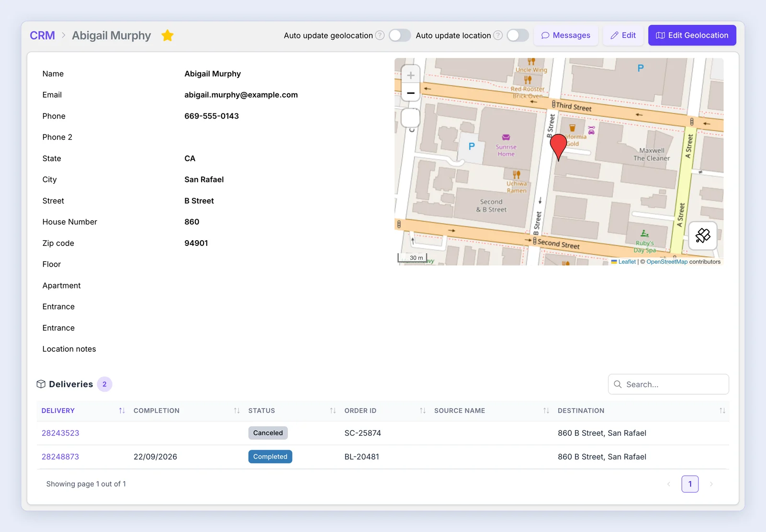Screen dimensions: 766x532
Task: Click zip code value 94901
Action: pos(196,243)
